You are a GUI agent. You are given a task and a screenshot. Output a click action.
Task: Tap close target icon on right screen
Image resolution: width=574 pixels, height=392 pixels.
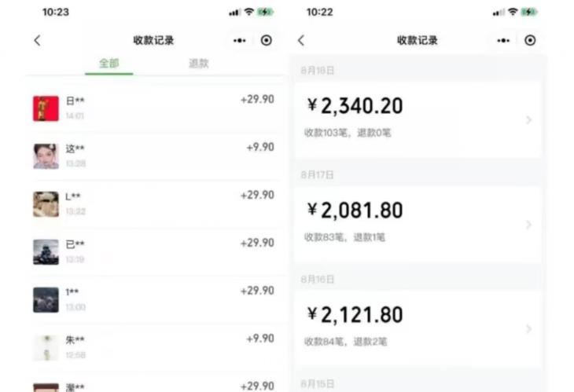530,41
